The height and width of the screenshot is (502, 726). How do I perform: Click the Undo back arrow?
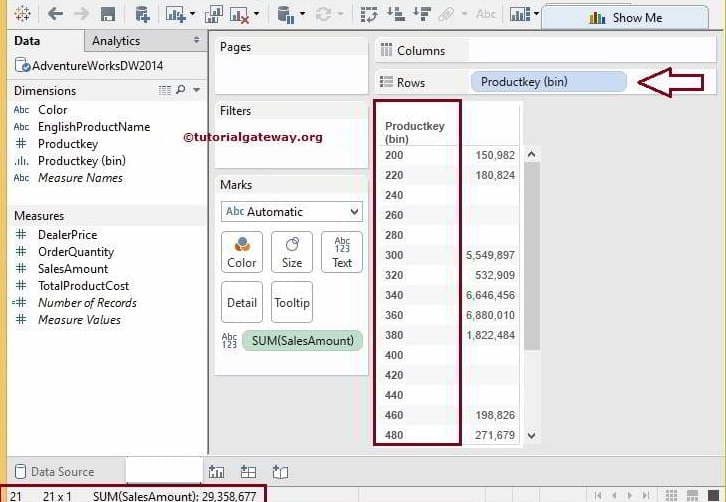coord(55,14)
